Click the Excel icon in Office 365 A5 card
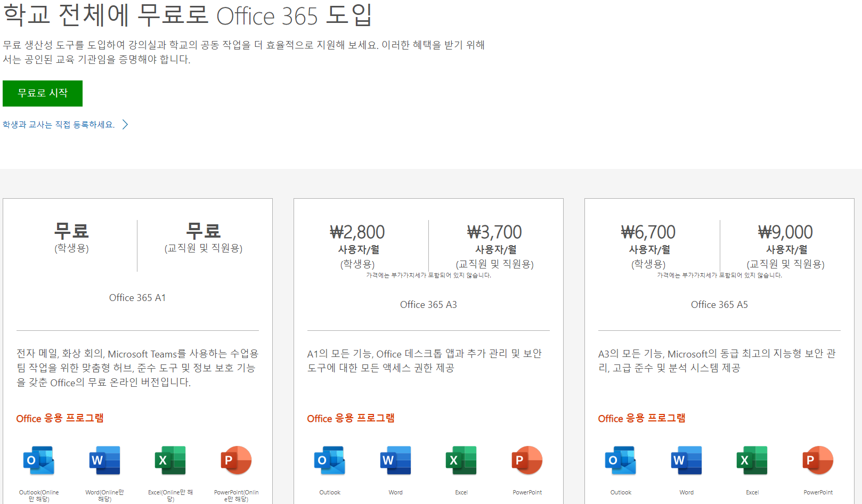This screenshot has width=862, height=504. 752,460
